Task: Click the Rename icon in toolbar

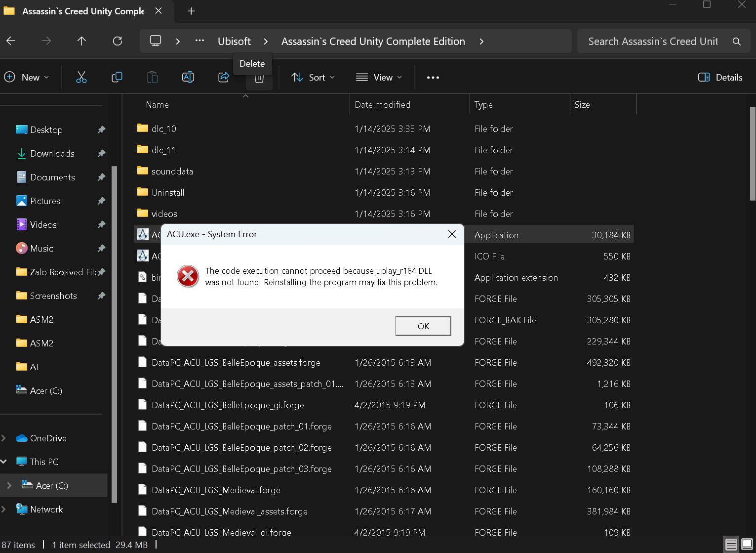Action: pyautogui.click(x=188, y=77)
